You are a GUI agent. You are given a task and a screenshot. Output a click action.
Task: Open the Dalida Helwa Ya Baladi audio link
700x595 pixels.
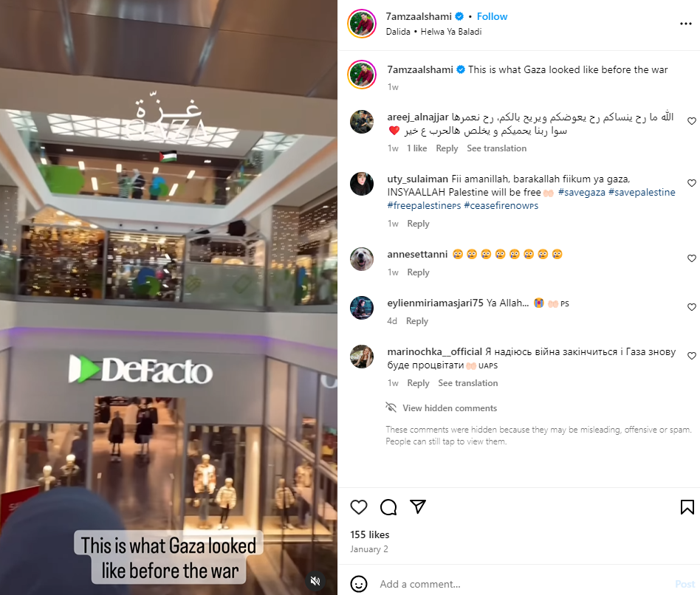433,32
